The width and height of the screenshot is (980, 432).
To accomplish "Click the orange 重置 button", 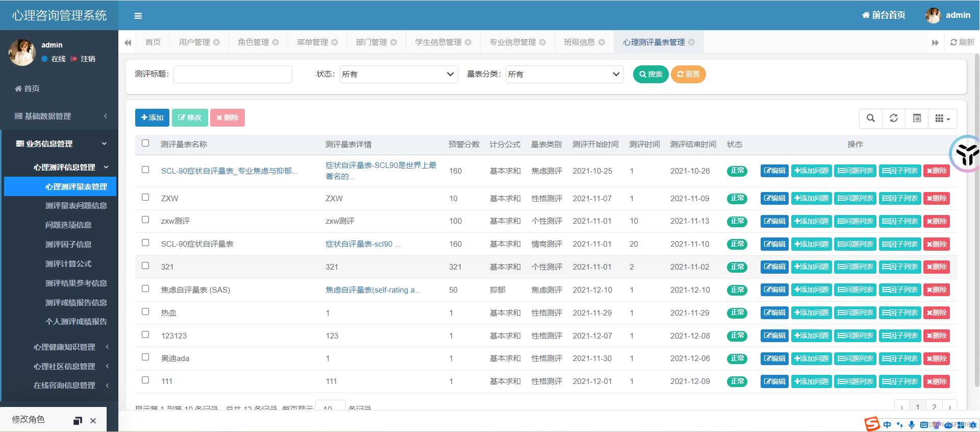I will tap(688, 74).
